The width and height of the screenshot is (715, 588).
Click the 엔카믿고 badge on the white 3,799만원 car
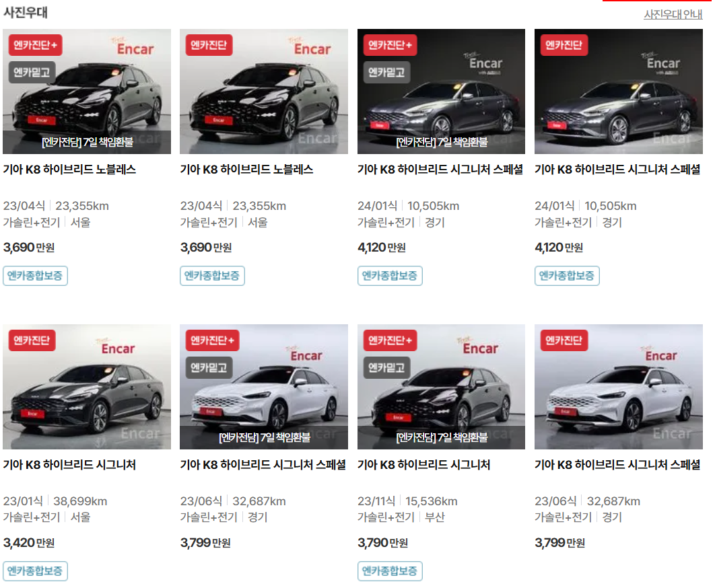tap(209, 367)
